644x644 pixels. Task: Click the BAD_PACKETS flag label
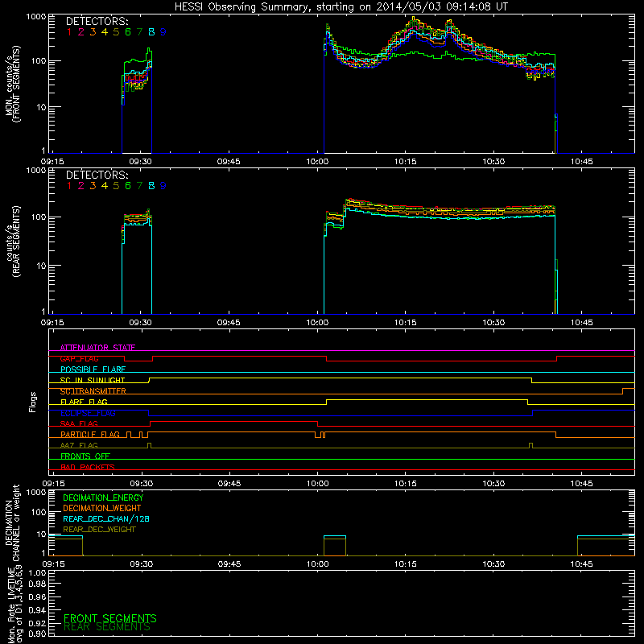tap(88, 467)
